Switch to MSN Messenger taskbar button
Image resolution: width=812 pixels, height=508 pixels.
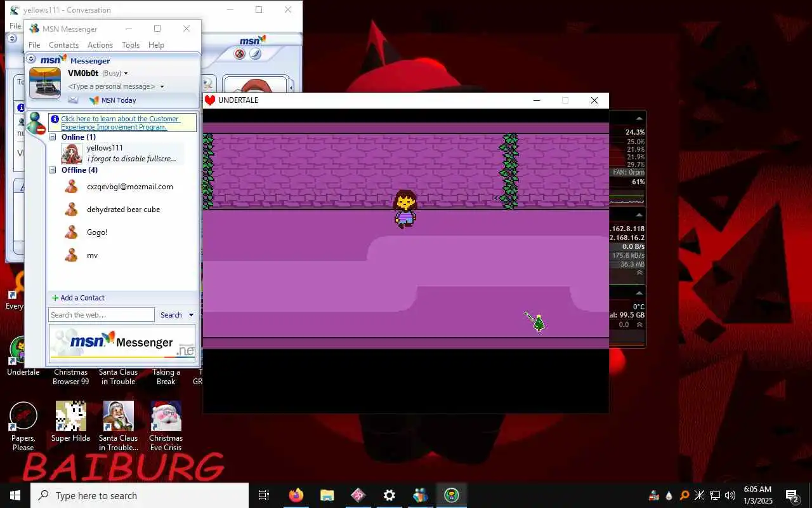click(x=420, y=495)
